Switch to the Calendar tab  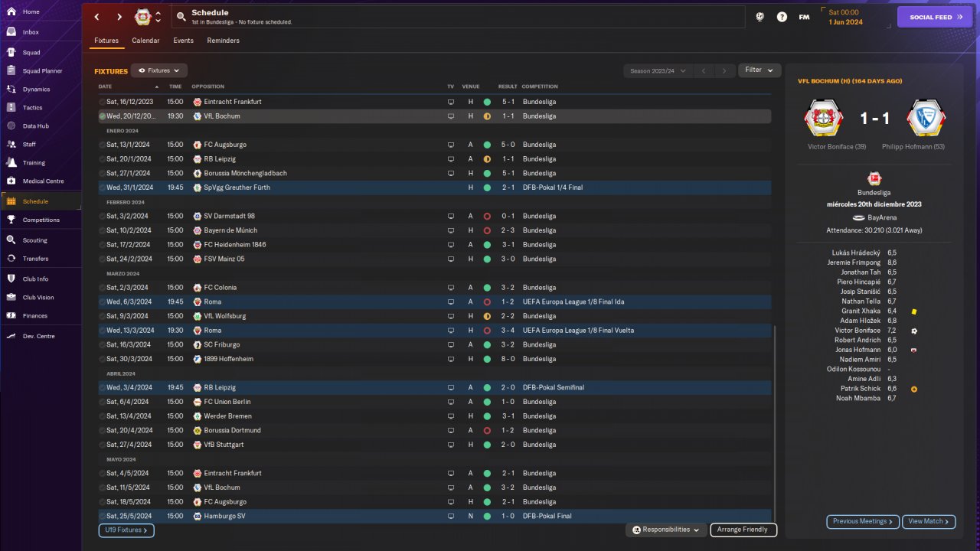(x=145, y=41)
